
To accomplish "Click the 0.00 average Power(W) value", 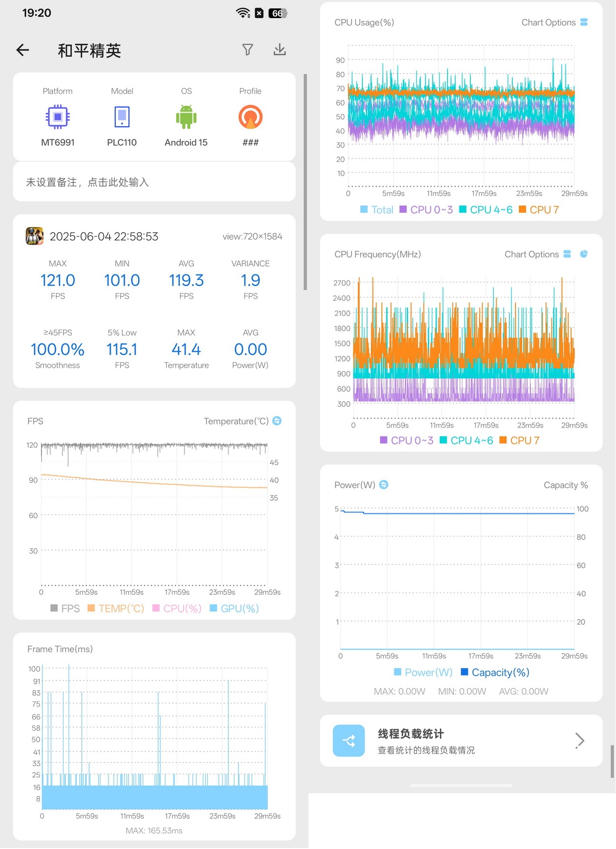I will (250, 349).
